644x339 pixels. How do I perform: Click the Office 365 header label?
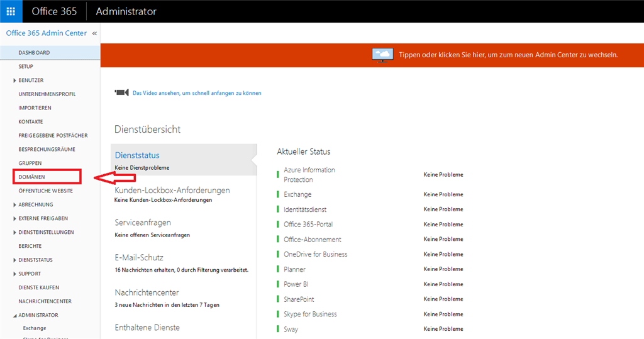[54, 11]
